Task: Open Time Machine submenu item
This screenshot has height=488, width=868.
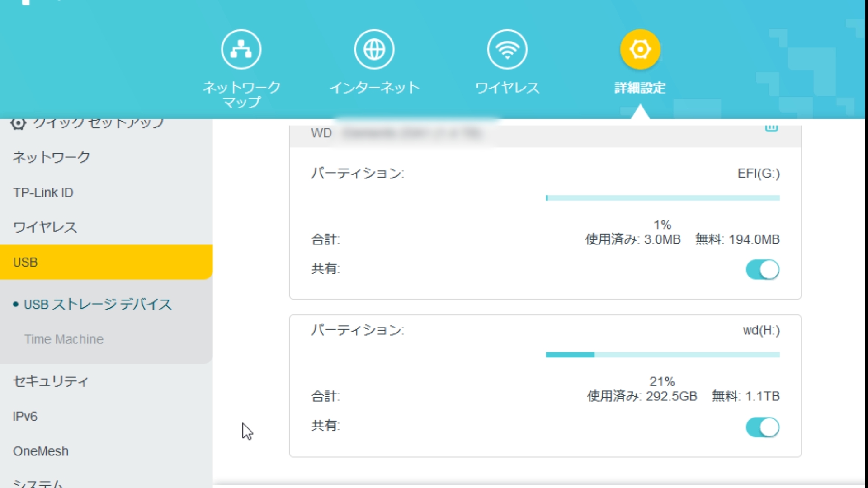Action: pos(64,339)
